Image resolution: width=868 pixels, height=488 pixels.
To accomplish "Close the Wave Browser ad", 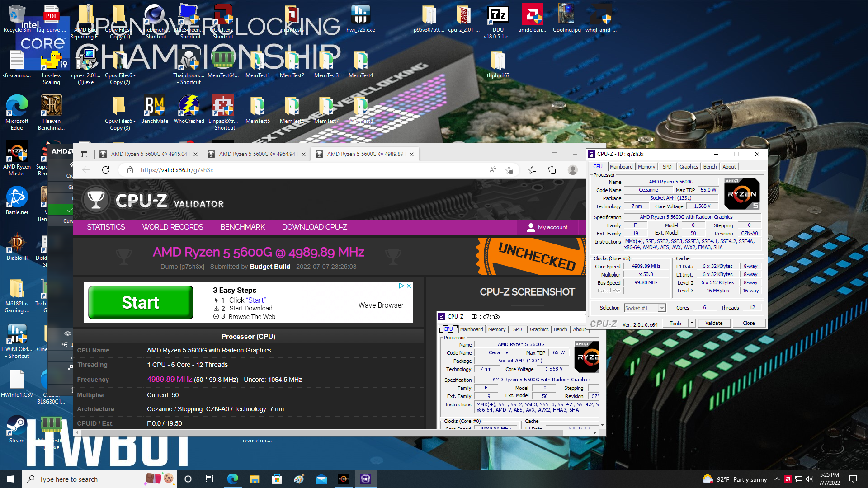I will (409, 286).
